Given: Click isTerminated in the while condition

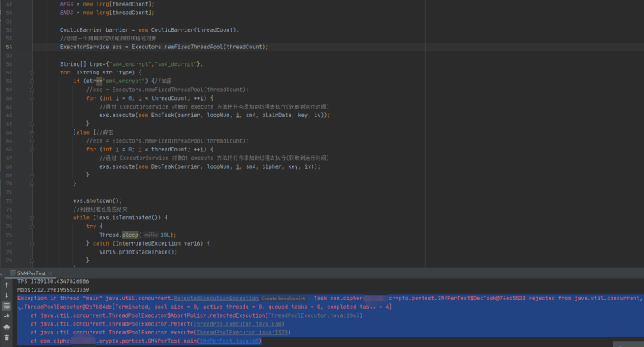Looking at the screenshot, I should [135, 218].
